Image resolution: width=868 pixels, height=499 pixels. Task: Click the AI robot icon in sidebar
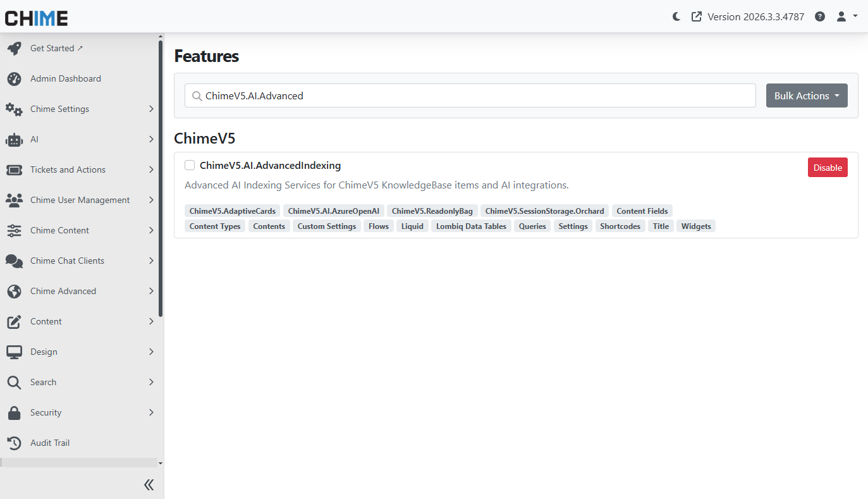click(x=14, y=140)
